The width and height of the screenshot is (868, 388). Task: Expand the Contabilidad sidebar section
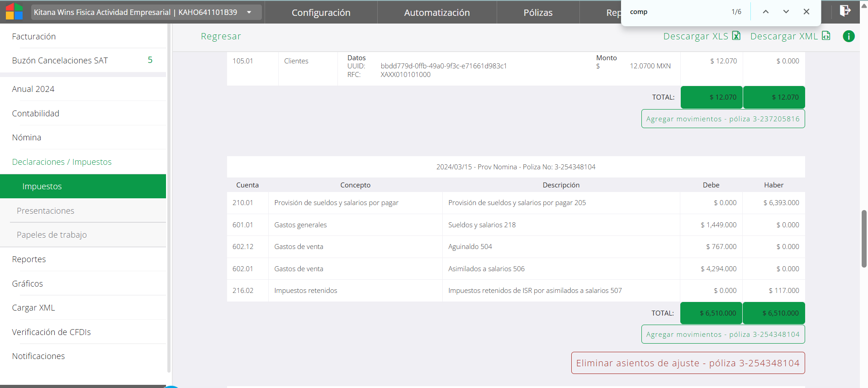point(35,113)
